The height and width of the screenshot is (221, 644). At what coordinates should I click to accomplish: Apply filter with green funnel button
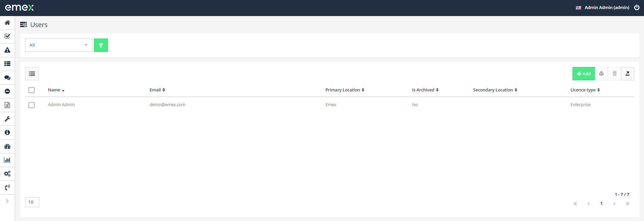pyautogui.click(x=101, y=45)
